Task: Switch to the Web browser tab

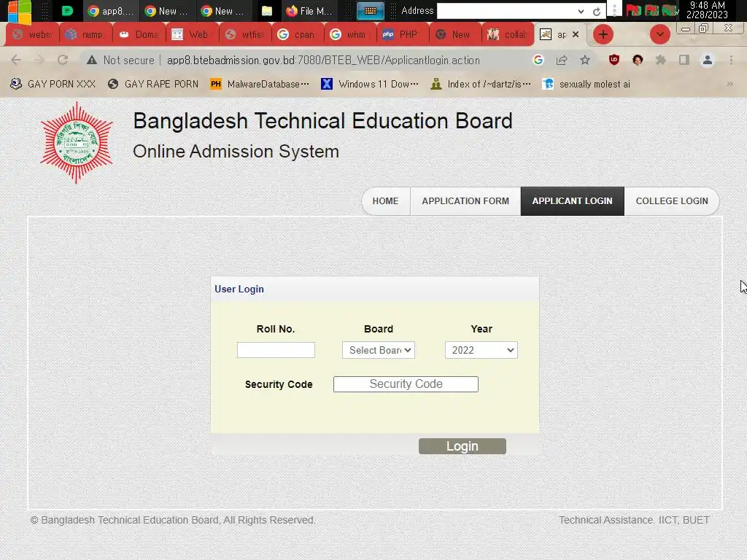Action: pyautogui.click(x=191, y=34)
